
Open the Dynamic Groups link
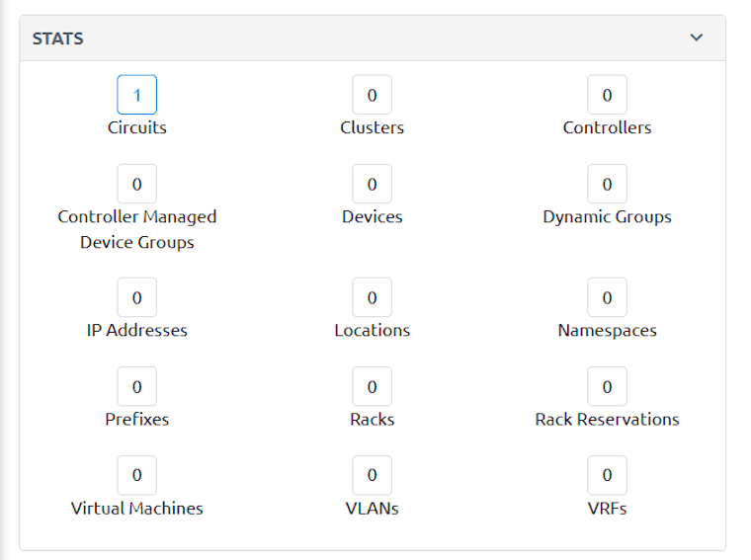[x=607, y=216]
